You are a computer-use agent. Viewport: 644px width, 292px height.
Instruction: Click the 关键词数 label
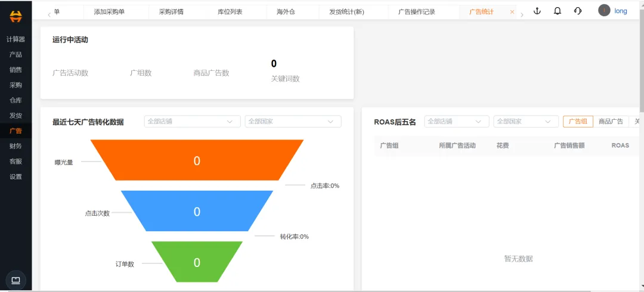point(286,79)
